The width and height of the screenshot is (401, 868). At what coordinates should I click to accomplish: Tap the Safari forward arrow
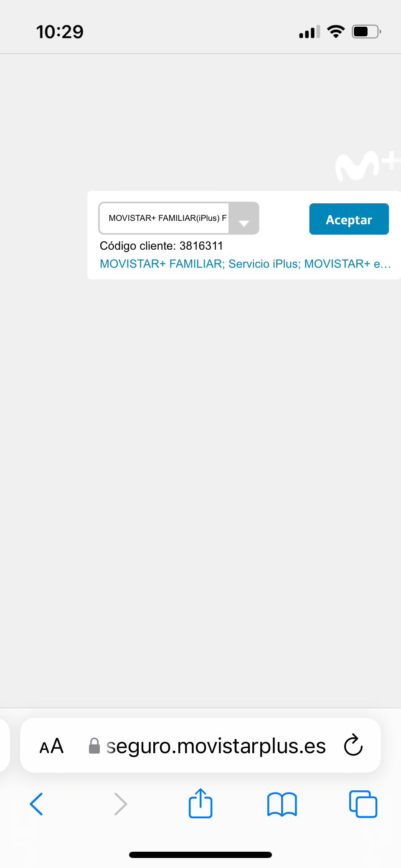[x=121, y=804]
